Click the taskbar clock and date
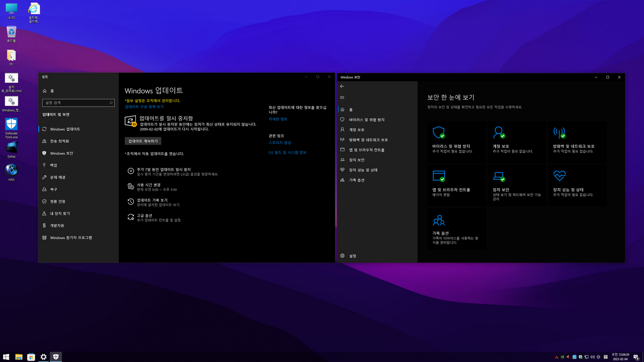 [620, 357]
